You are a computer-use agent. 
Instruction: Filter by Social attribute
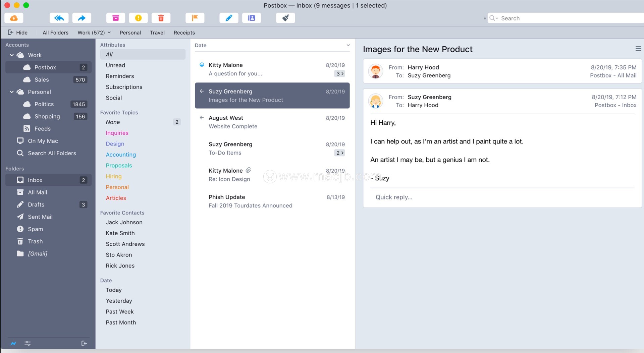pos(114,98)
